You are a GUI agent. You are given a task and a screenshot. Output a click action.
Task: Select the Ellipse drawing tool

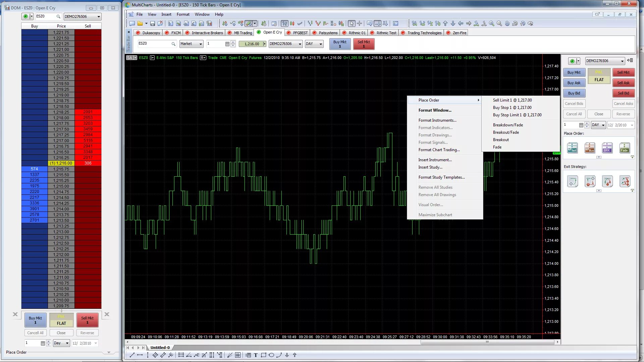271,355
